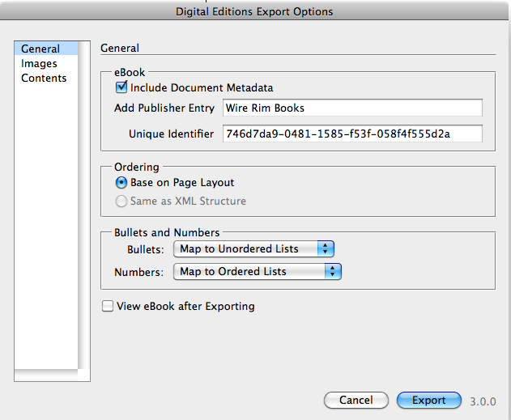Click the sidebar list horizontal scrollbar

pos(47,375)
